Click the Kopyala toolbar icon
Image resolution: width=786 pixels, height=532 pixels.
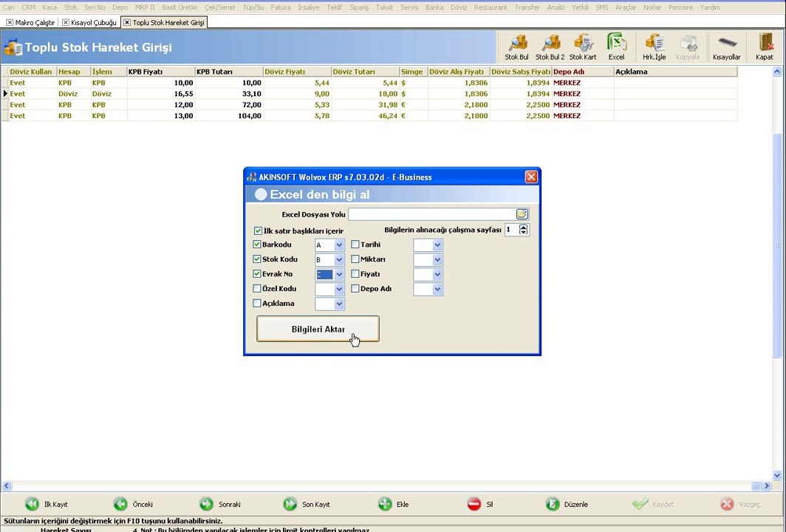tap(688, 47)
